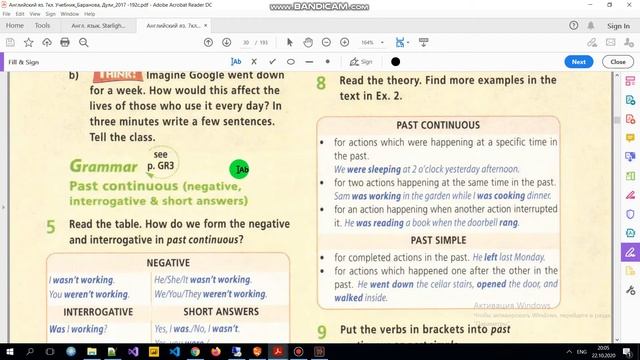
Task: Open the View menu
Action: (35, 14)
